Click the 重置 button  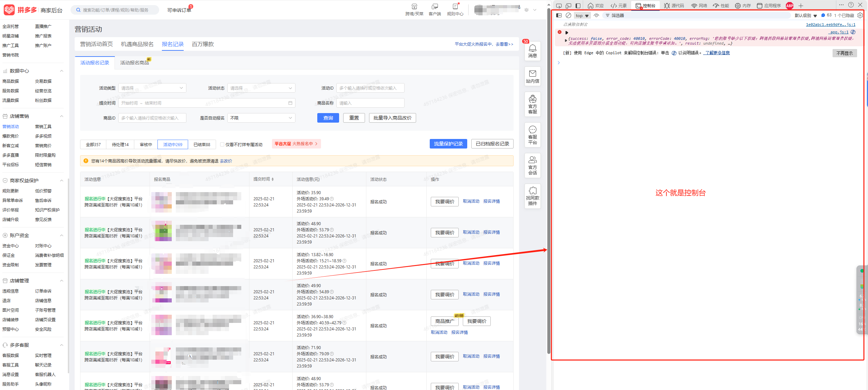click(354, 118)
